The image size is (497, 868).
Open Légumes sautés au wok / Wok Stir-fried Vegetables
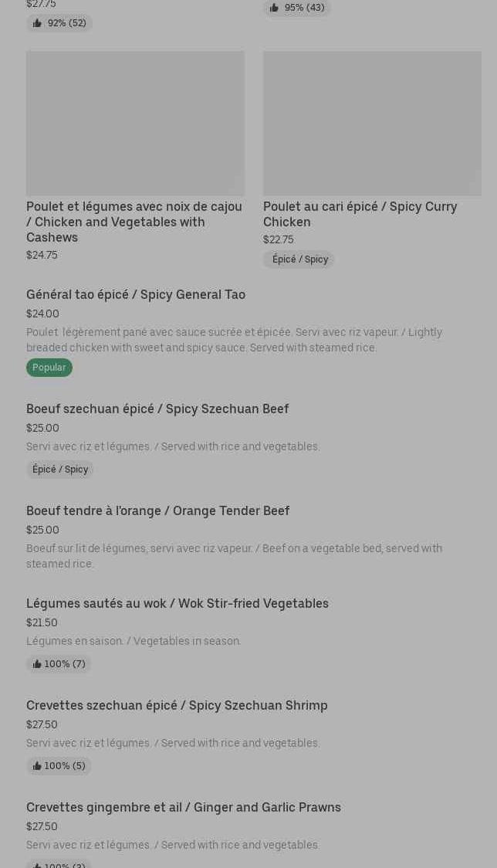tap(177, 603)
